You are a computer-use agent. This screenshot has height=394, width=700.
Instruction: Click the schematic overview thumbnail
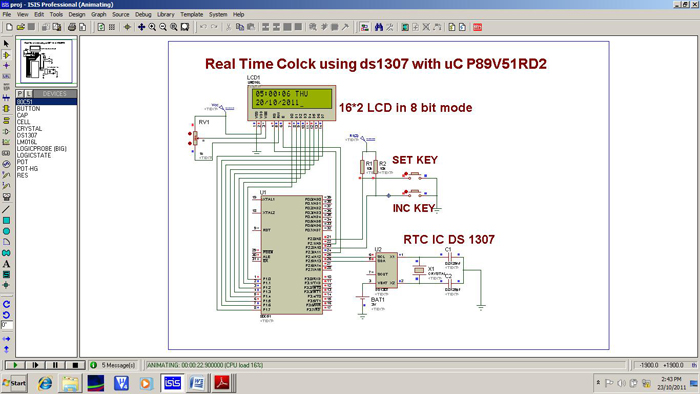click(x=46, y=61)
